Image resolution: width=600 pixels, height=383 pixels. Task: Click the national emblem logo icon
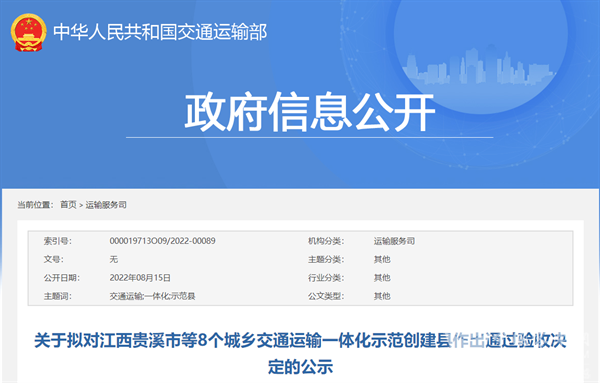[29, 33]
